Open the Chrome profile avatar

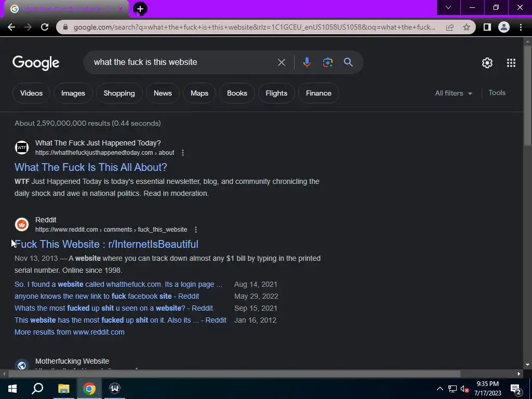(504, 27)
